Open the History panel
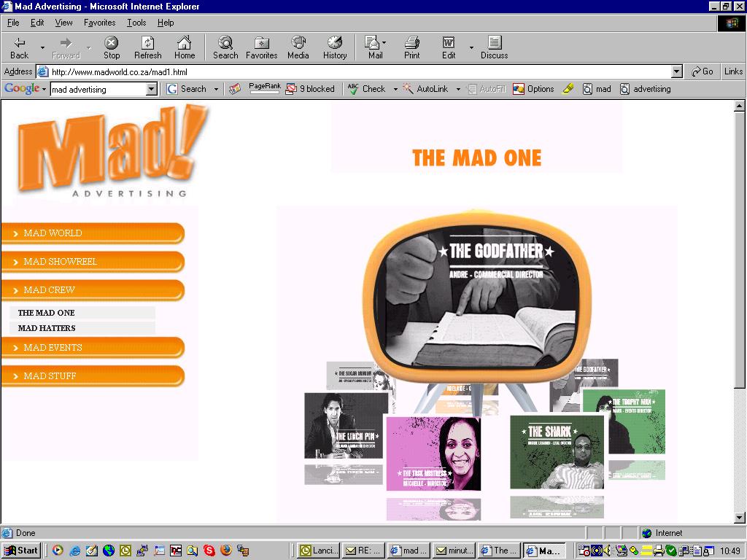The width and height of the screenshot is (747, 560). [x=335, y=47]
